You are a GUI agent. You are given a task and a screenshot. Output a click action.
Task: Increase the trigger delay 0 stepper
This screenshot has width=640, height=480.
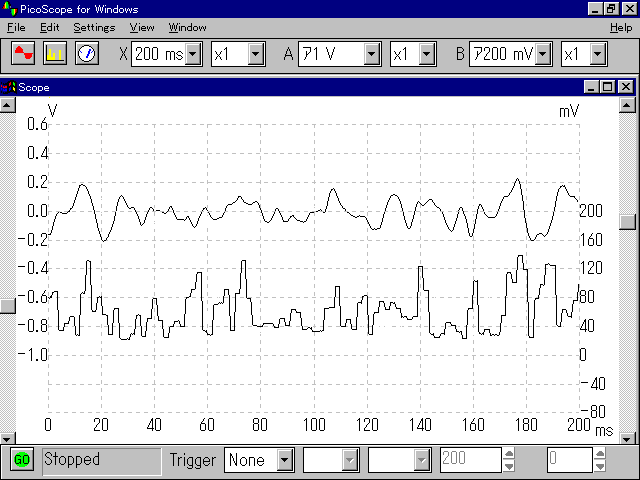(600, 454)
